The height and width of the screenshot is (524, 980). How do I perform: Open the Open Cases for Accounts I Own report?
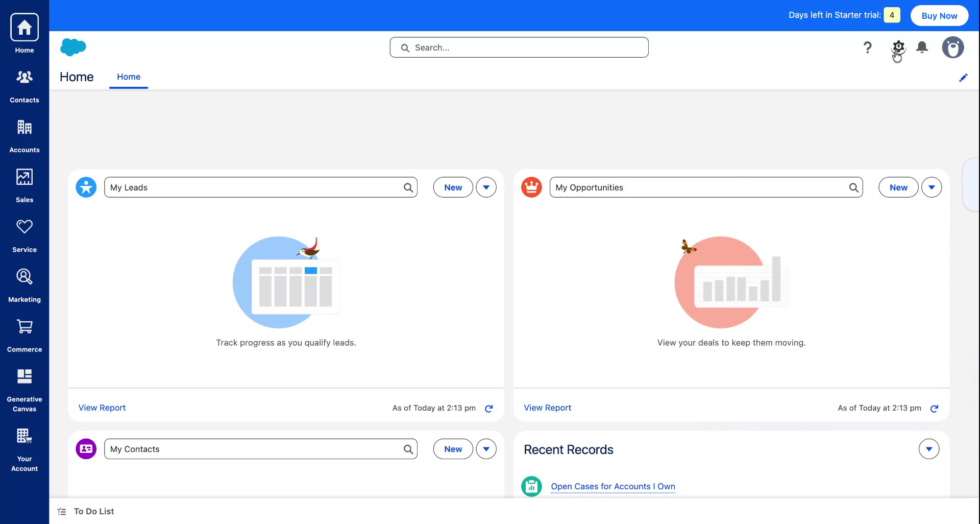pos(612,486)
